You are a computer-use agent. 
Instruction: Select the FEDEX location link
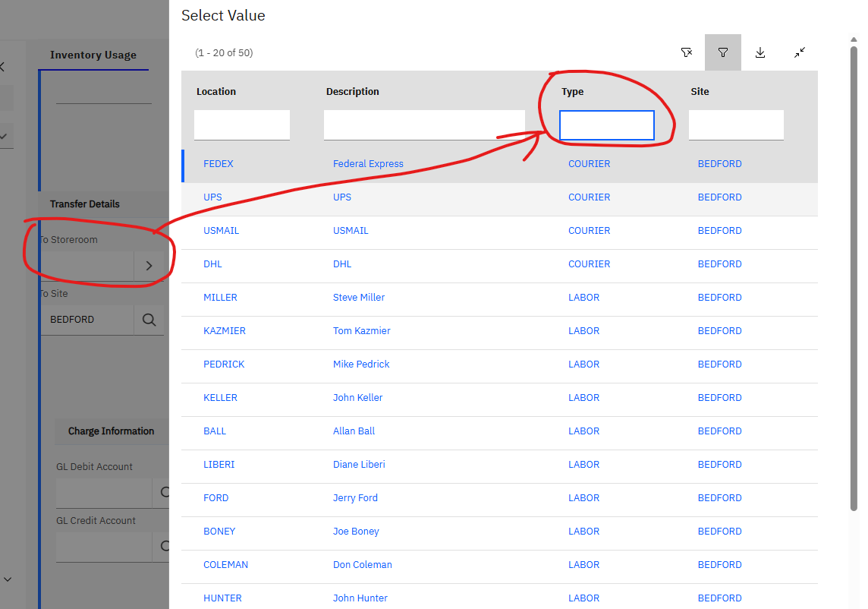click(x=219, y=164)
